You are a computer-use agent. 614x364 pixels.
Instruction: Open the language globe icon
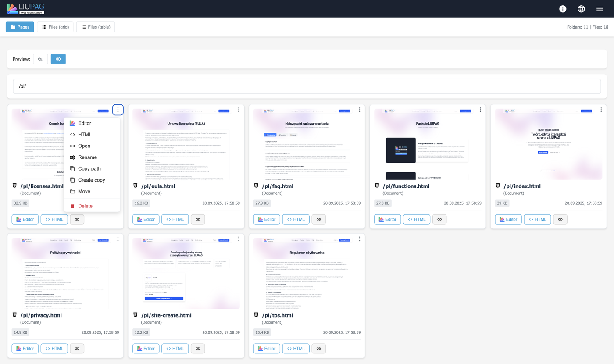[581, 9]
